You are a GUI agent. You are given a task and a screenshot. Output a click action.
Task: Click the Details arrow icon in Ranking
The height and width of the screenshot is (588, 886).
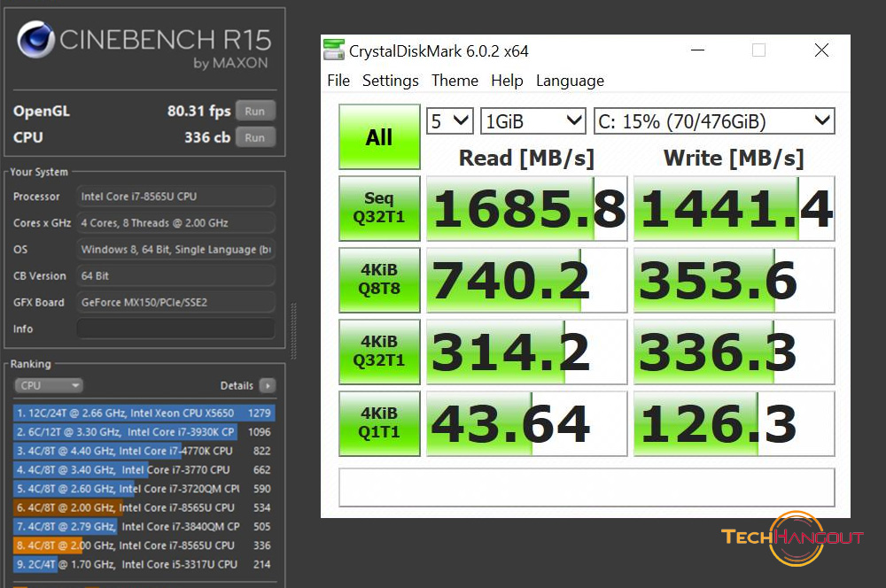268,385
